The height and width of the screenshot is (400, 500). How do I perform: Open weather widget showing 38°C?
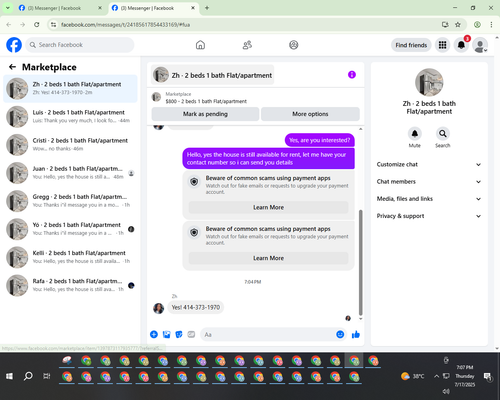(x=412, y=376)
